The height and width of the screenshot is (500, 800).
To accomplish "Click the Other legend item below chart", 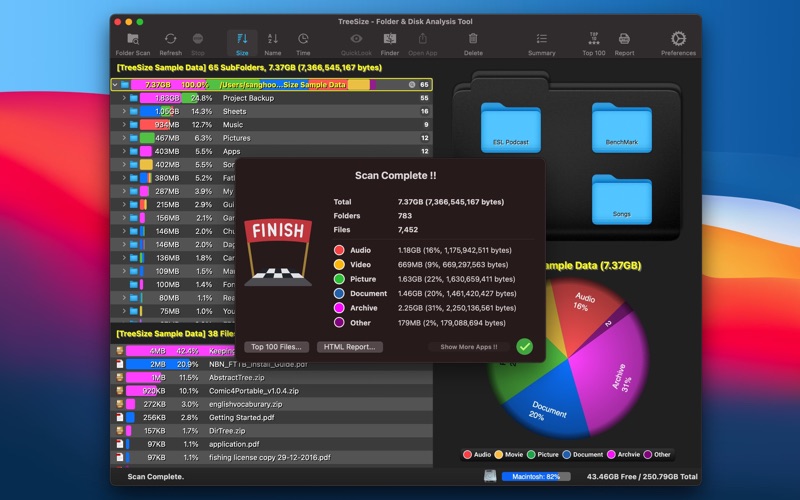I will pyautogui.click(x=657, y=455).
